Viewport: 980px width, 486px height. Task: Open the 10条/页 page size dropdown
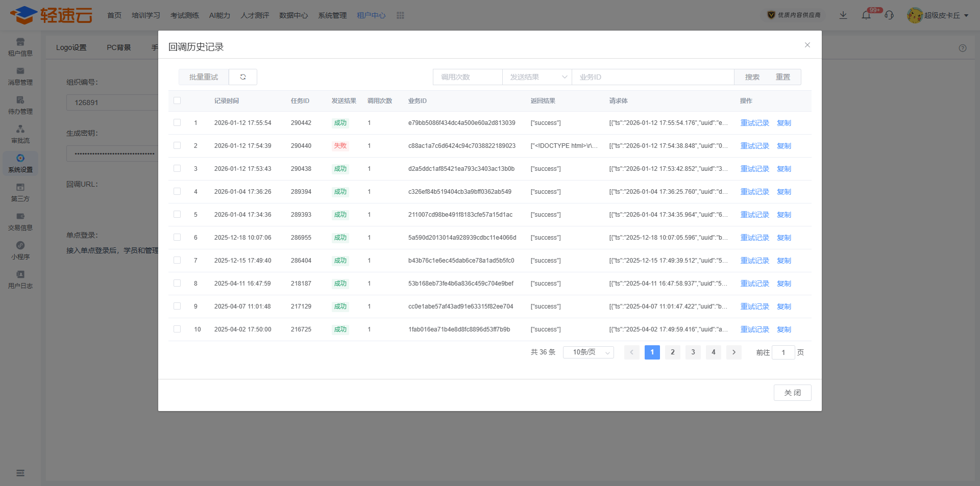point(588,352)
